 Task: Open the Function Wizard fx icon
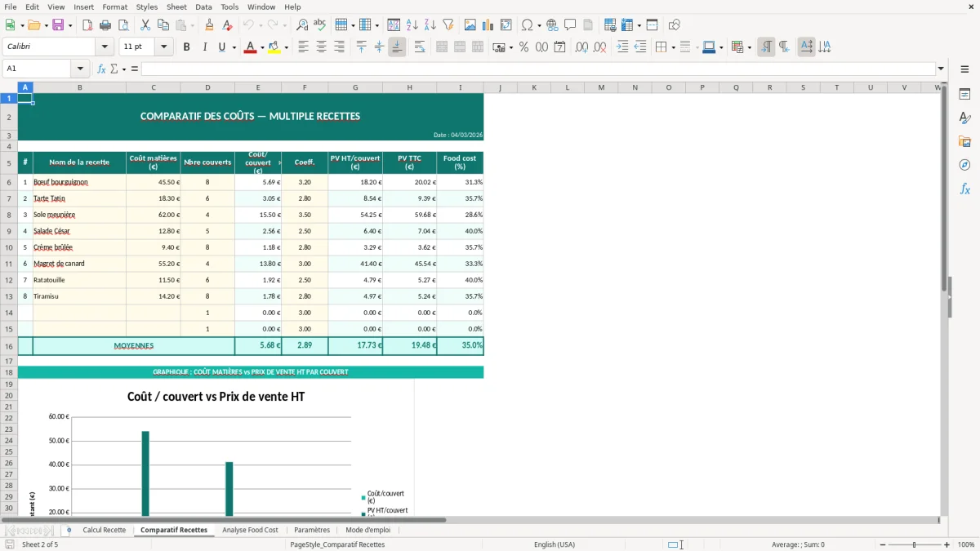click(x=101, y=69)
